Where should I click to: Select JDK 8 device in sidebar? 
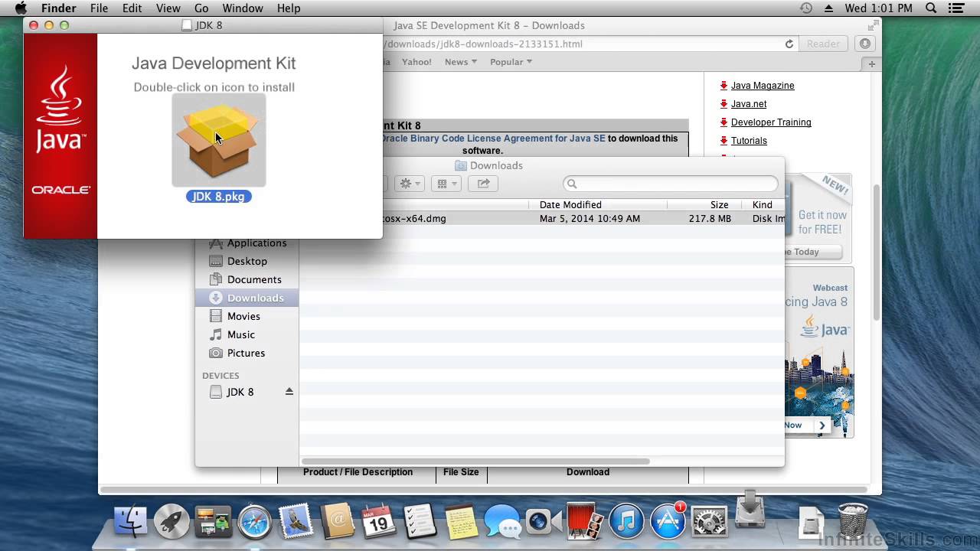(240, 392)
